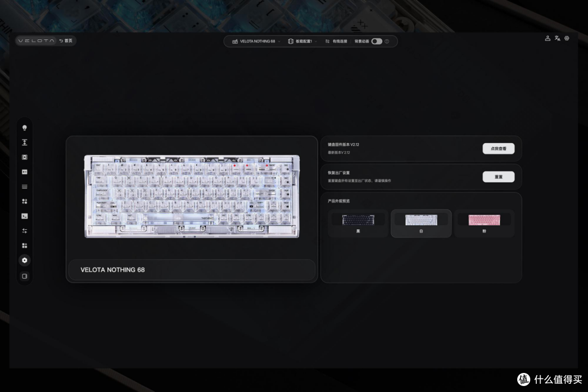Click the 恢复出厂设置 heading text
The width and height of the screenshot is (588, 392).
[339, 173]
